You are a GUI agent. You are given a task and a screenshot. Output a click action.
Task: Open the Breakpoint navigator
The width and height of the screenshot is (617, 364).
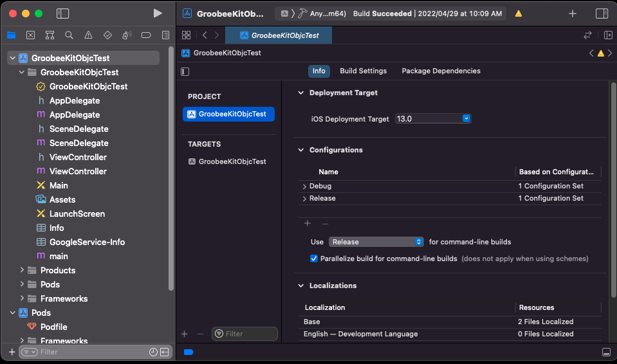point(146,35)
